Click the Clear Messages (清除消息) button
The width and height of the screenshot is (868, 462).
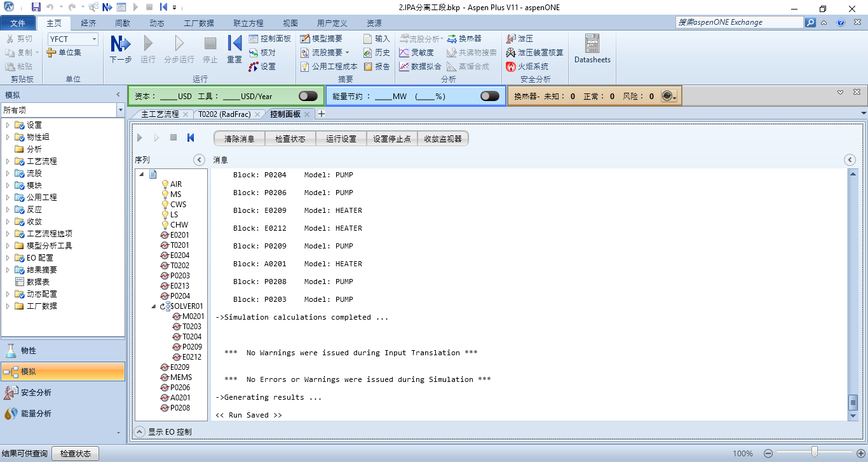(240, 139)
